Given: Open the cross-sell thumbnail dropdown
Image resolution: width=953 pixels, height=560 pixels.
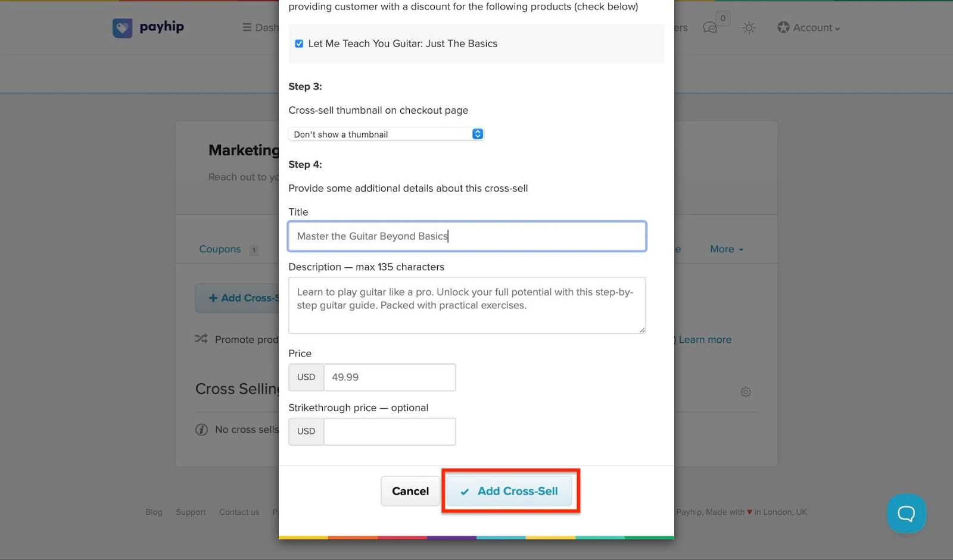Looking at the screenshot, I should coord(386,134).
